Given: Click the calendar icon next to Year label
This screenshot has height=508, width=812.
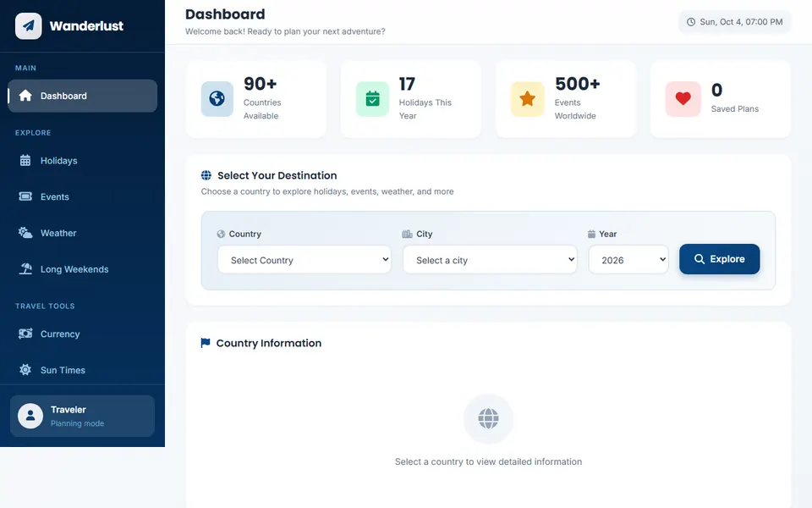Looking at the screenshot, I should (x=591, y=234).
